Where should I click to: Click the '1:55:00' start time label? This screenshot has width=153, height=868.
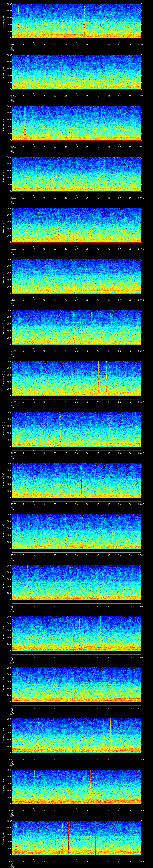(12, 504)
